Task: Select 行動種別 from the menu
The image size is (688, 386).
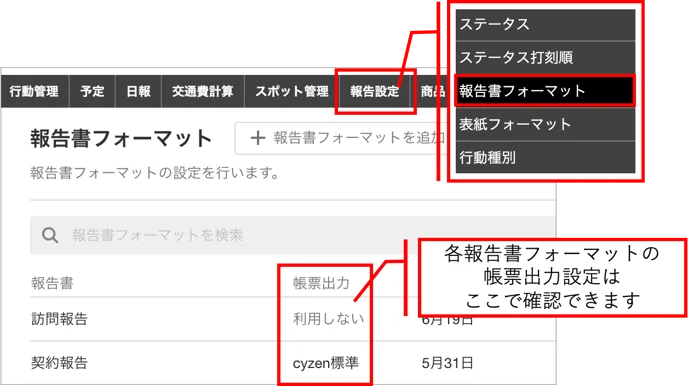Action: pos(545,157)
